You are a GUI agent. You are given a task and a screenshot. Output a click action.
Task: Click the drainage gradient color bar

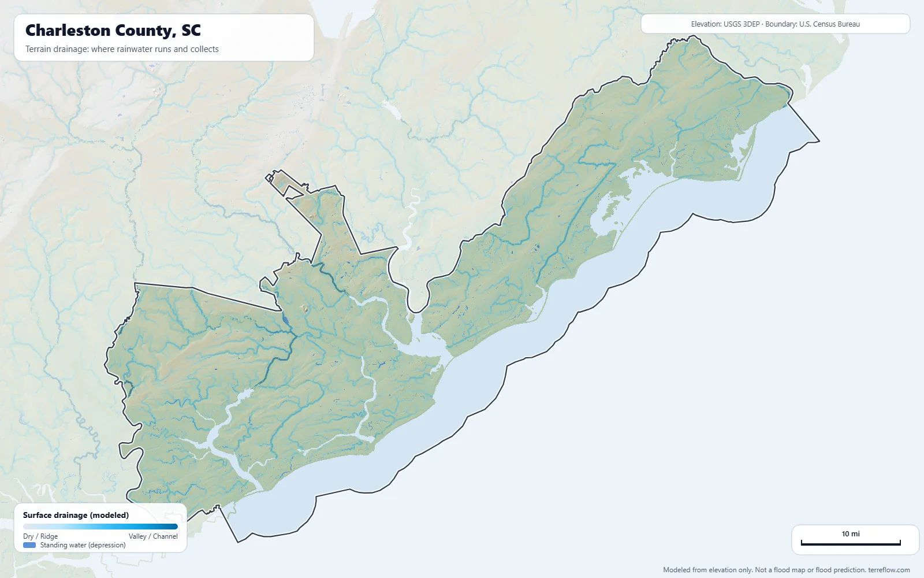point(100,527)
